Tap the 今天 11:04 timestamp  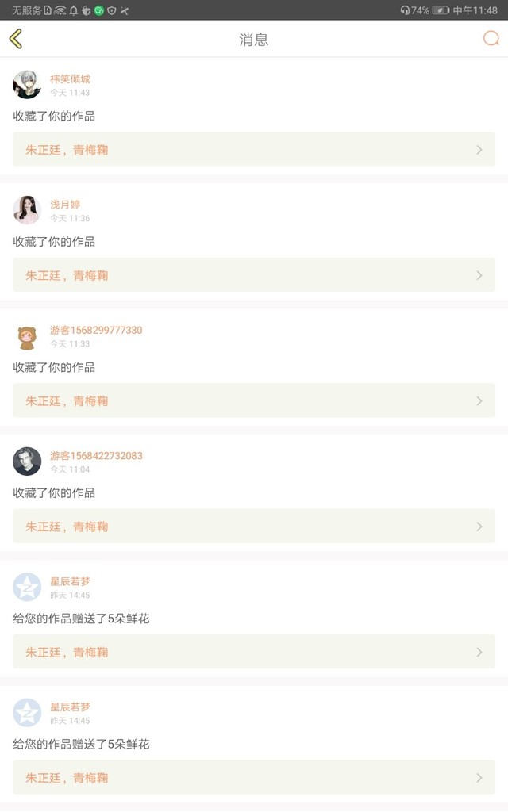(x=70, y=469)
